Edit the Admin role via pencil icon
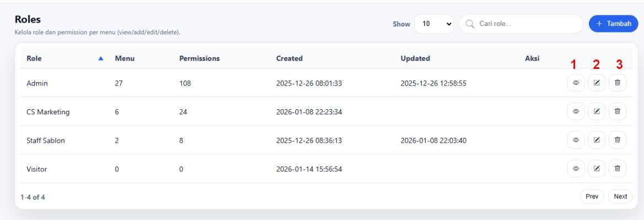Screen dimensions: 644x220 [x=597, y=83]
